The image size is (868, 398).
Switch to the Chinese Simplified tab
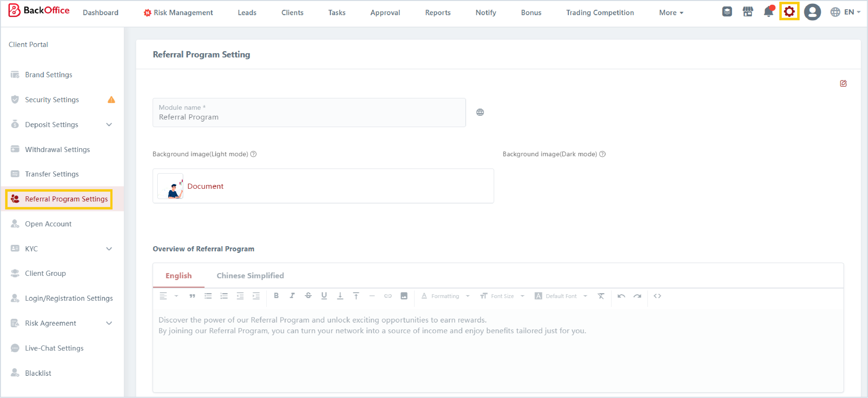pos(250,275)
